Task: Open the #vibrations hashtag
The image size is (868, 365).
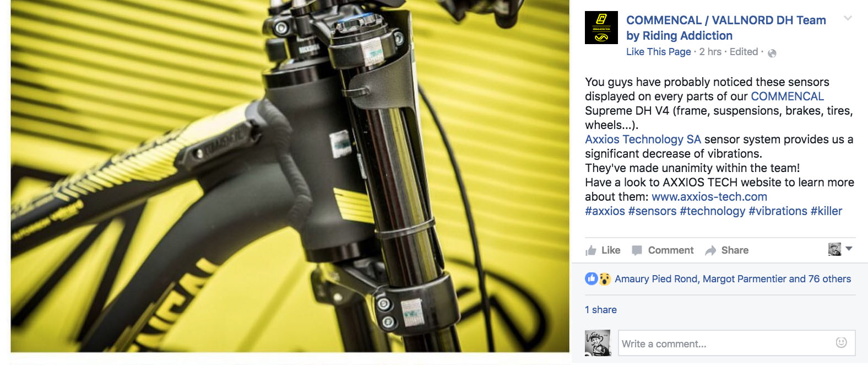Action: click(778, 211)
